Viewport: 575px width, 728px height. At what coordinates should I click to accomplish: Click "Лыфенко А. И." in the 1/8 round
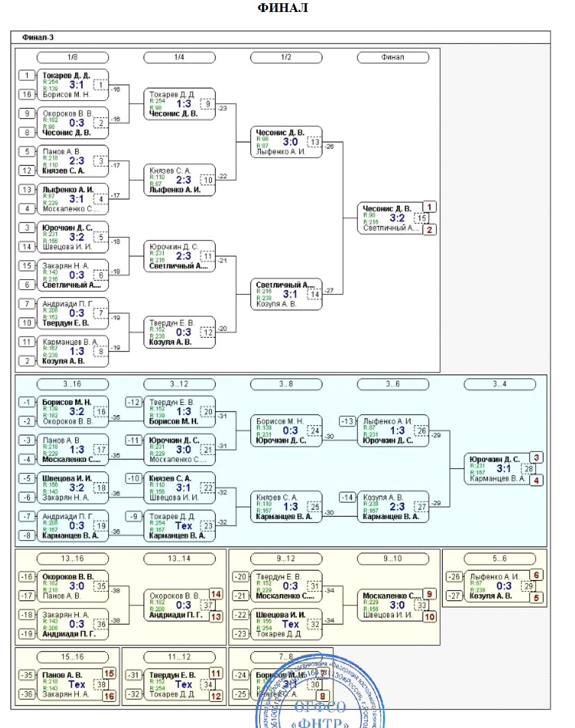[x=68, y=189]
